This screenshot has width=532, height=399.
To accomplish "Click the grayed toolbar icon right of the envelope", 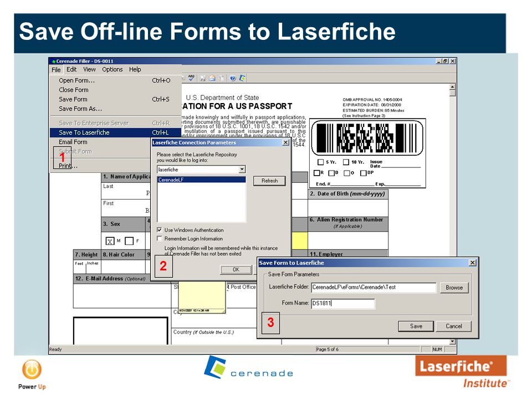I will point(221,78).
